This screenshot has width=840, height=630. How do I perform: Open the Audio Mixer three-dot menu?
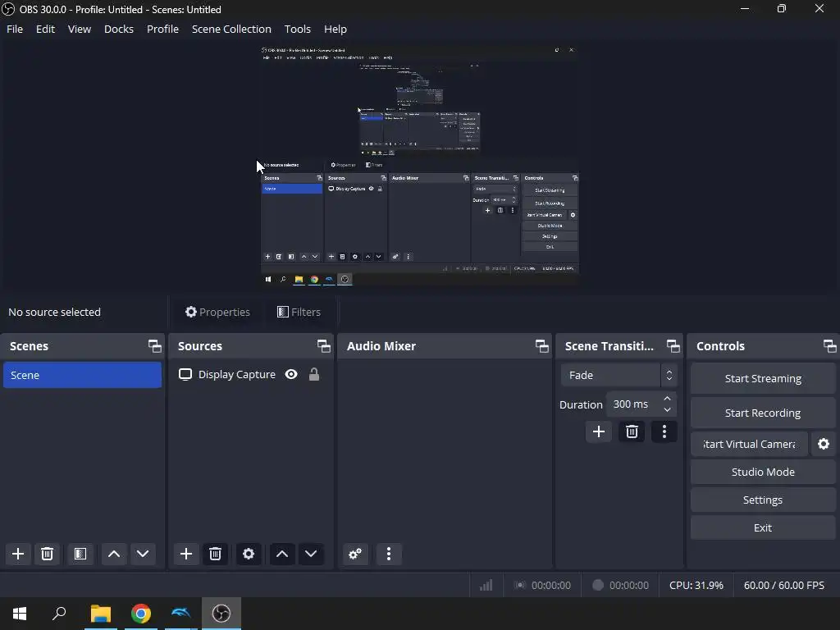388,554
